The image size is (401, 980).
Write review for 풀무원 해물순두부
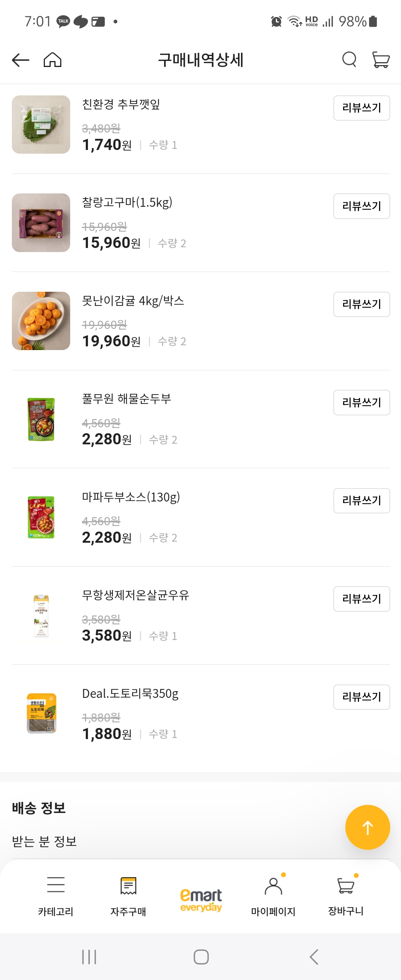click(361, 402)
